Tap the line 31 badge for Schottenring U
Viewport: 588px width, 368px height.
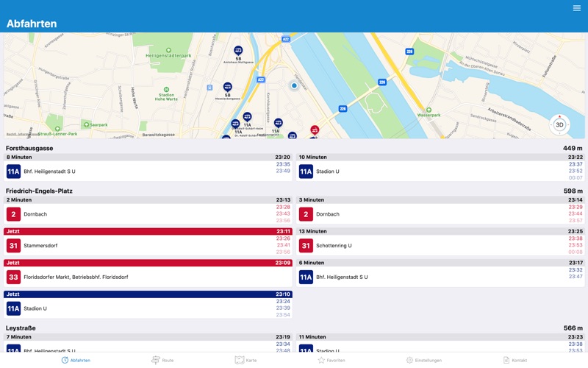(x=306, y=246)
